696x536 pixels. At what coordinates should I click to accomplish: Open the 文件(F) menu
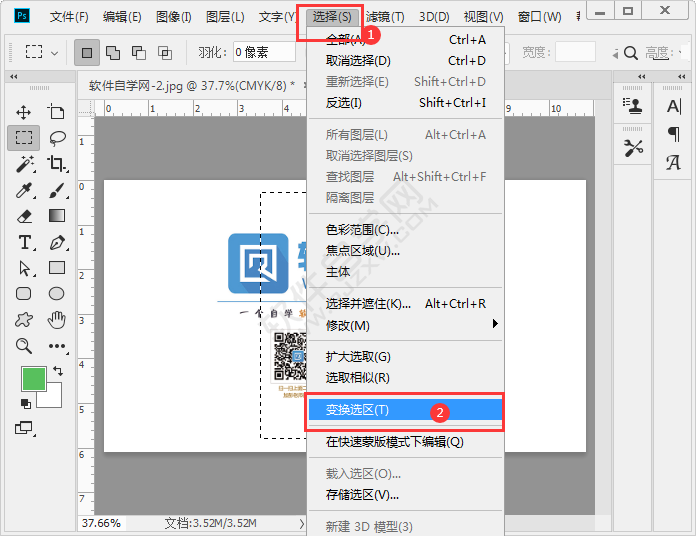click(x=69, y=17)
